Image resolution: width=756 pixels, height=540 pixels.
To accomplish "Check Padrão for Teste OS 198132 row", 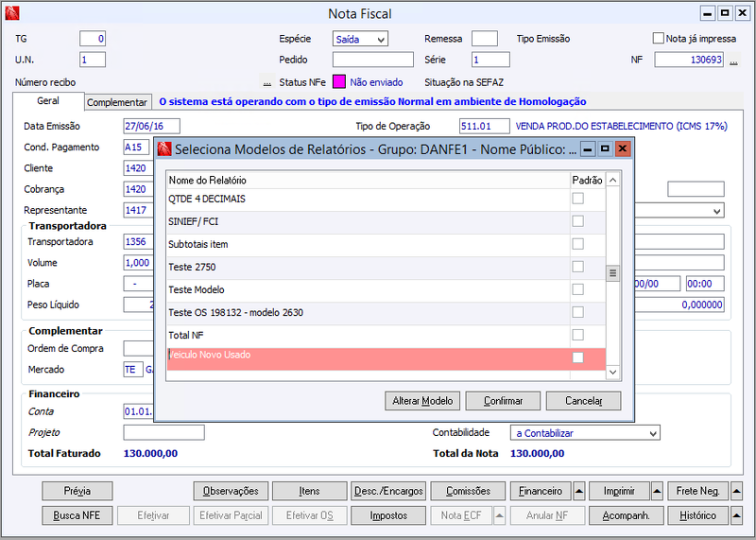I will click(x=577, y=312).
